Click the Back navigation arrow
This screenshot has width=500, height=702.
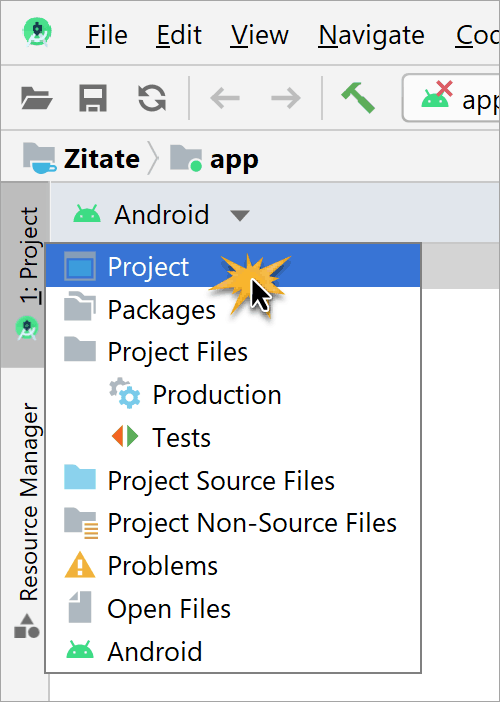(225, 98)
